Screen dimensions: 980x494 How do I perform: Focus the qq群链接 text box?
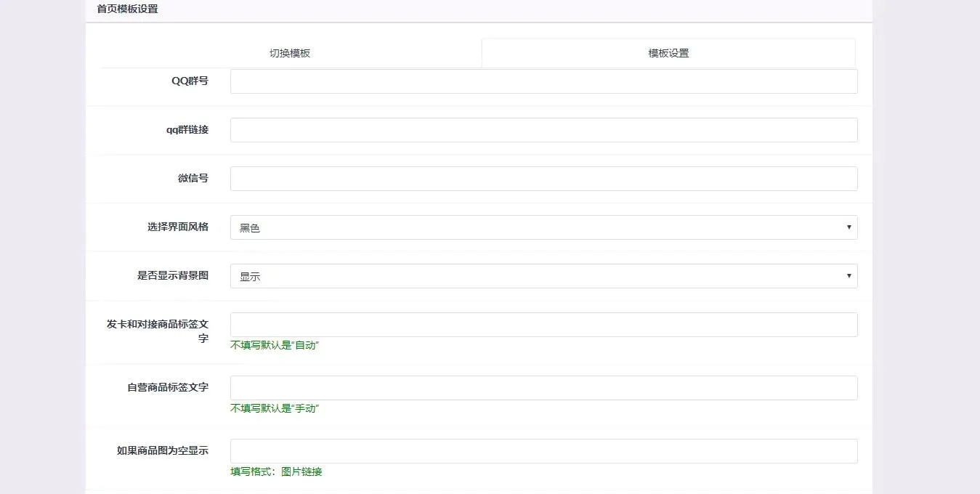tap(543, 130)
